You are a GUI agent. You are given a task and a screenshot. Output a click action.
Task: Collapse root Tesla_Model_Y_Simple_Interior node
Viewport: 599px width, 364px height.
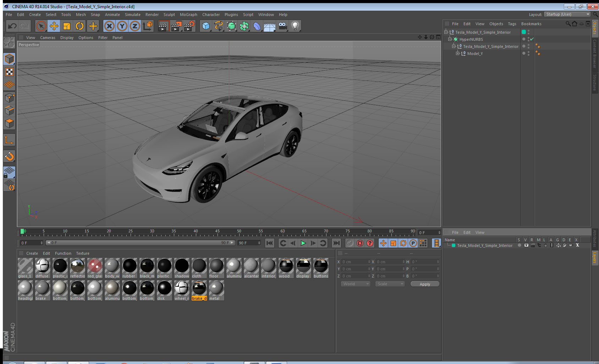coord(446,32)
